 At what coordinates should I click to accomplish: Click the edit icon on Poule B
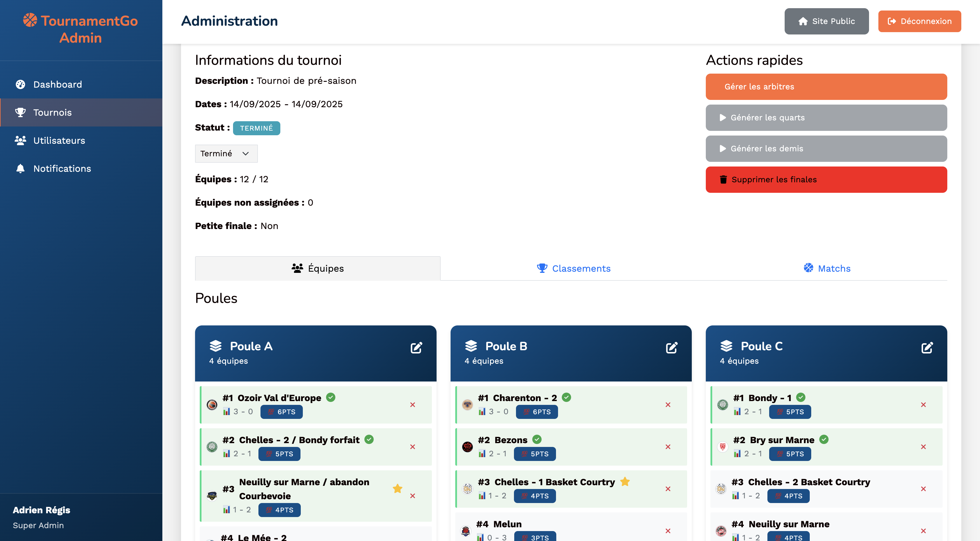point(671,347)
